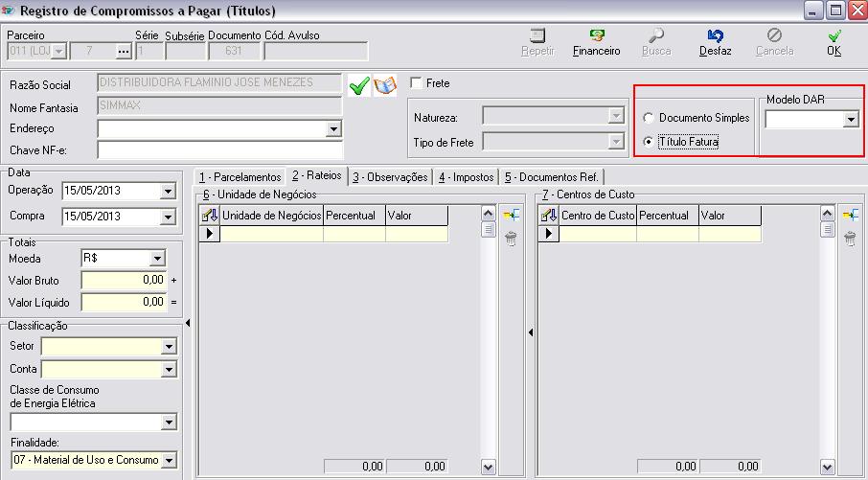Open the Finalidade dropdown list
Viewport: 868px width, 480px height.
[x=169, y=461]
